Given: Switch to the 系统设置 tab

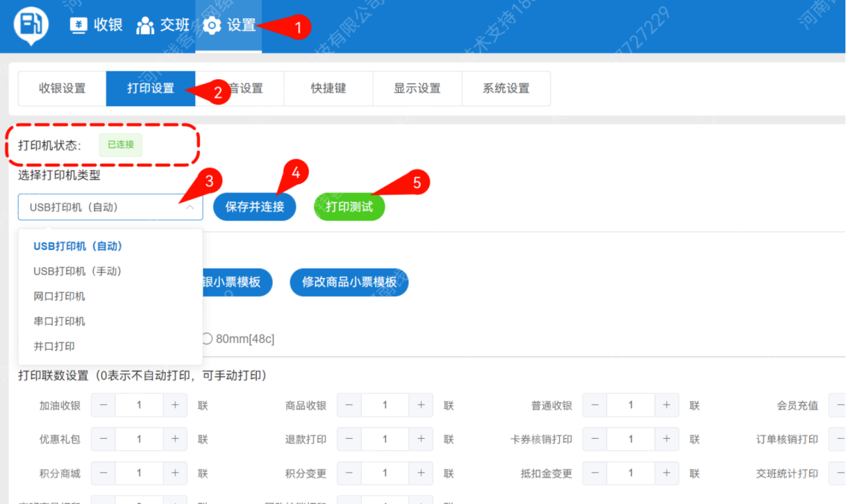Looking at the screenshot, I should (x=506, y=88).
